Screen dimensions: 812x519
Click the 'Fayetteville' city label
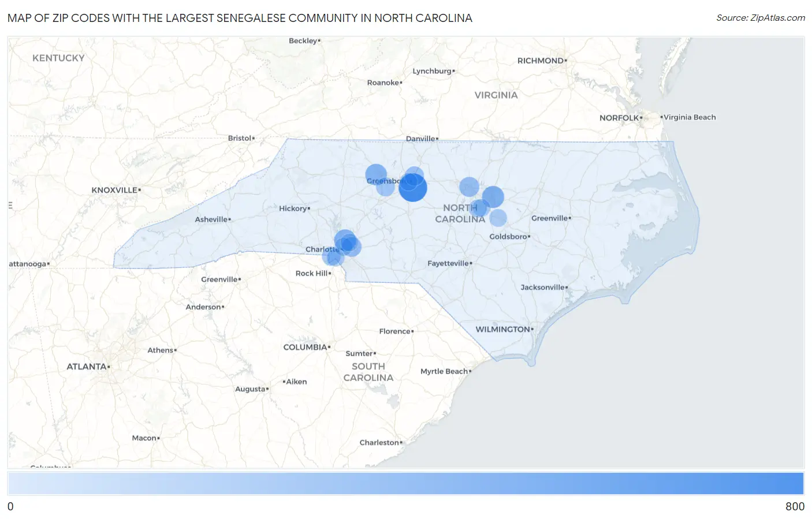[448, 263]
